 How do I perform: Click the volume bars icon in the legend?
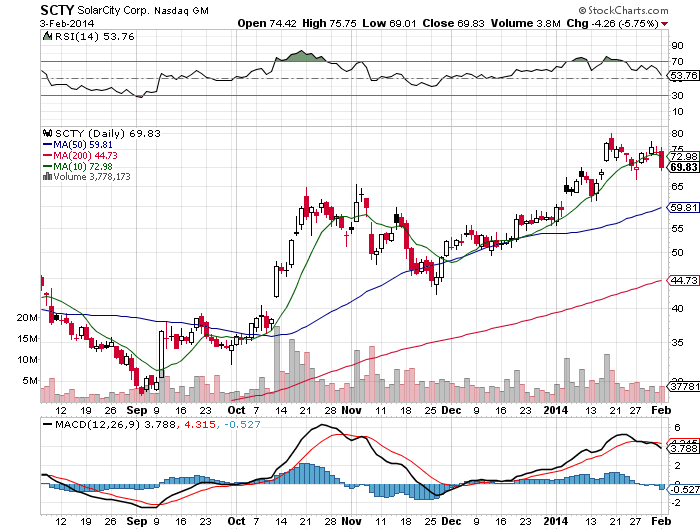point(47,177)
